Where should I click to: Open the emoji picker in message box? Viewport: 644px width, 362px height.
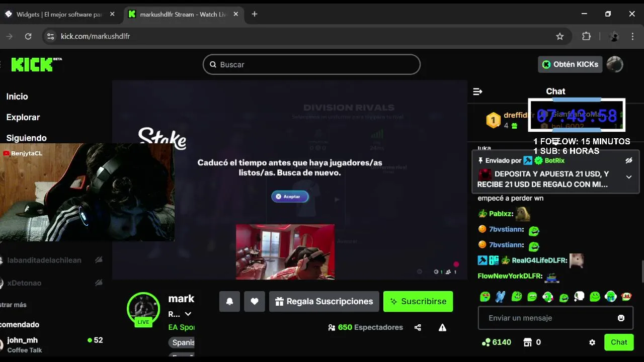pos(621,318)
